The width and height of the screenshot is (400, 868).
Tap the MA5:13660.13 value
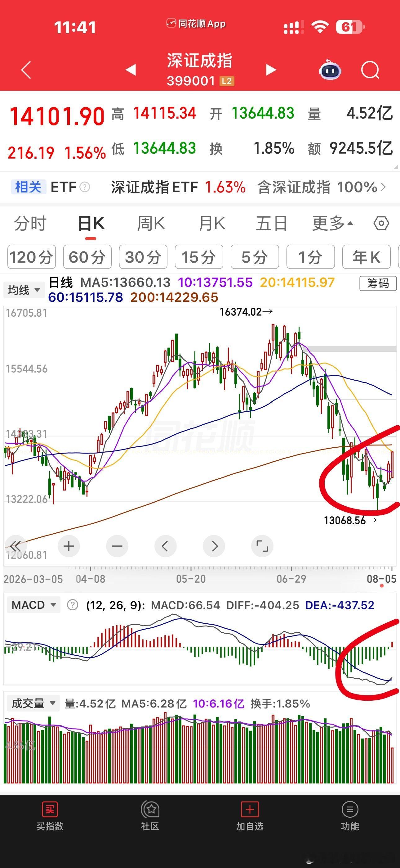(126, 283)
